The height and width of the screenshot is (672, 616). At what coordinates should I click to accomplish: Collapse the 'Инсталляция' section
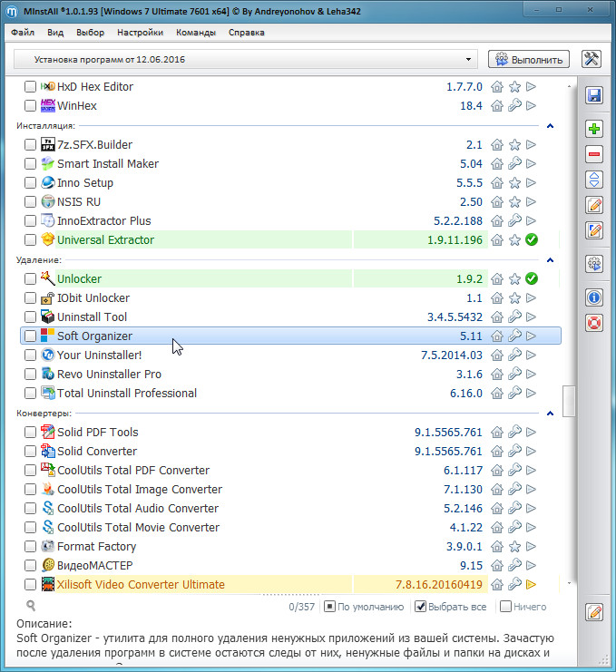[550, 126]
